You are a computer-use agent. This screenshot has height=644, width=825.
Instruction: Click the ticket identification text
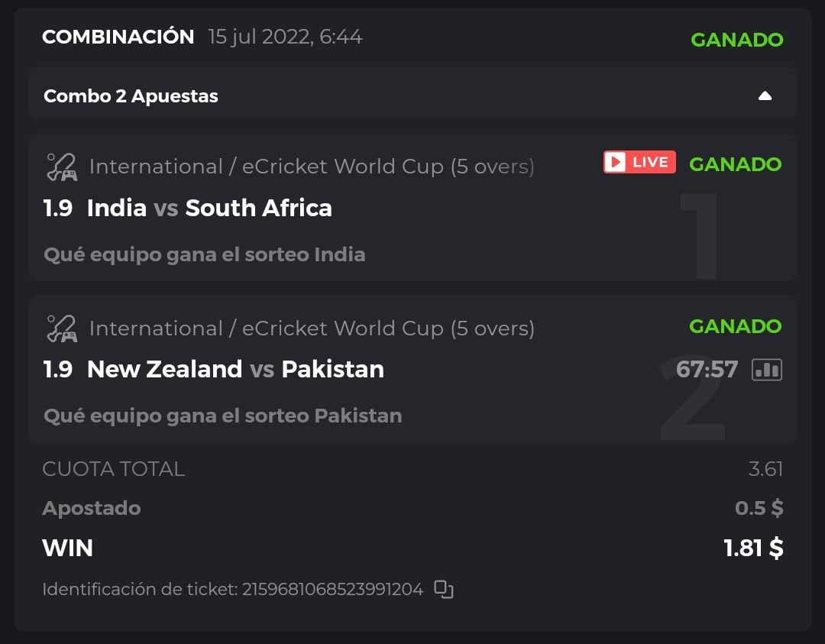[x=232, y=589]
